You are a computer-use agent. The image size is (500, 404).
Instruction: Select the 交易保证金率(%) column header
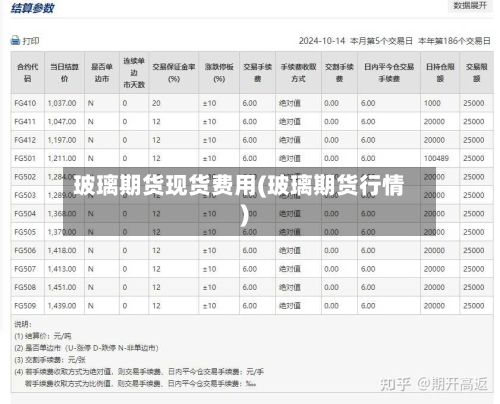pyautogui.click(x=174, y=73)
